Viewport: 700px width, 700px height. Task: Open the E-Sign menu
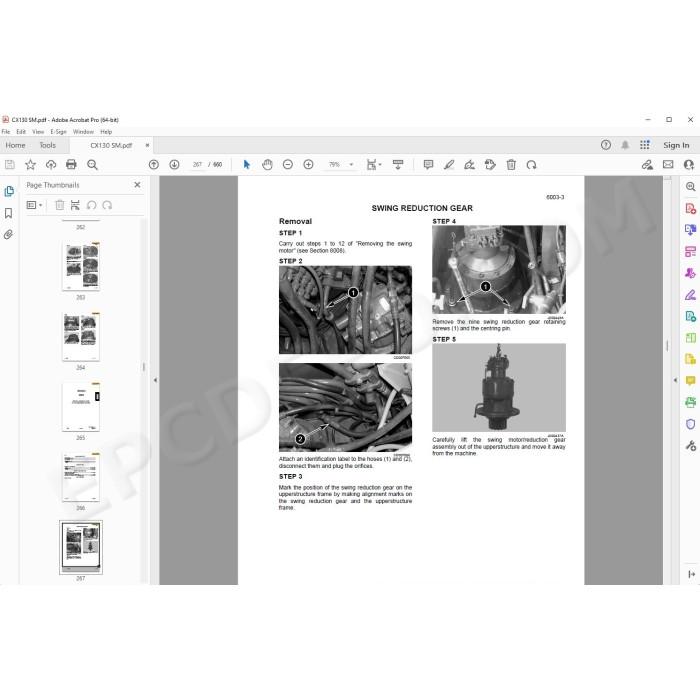point(58,132)
